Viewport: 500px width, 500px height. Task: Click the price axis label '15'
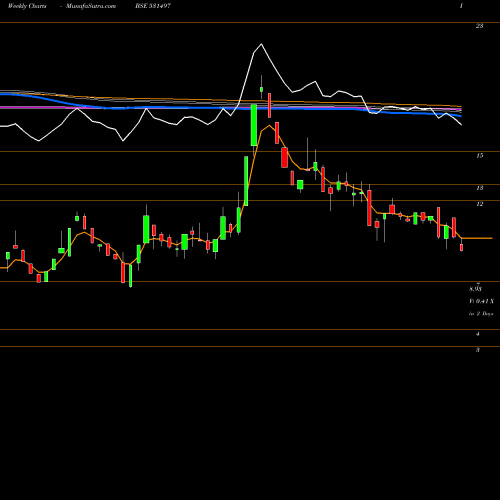pyautogui.click(x=479, y=156)
